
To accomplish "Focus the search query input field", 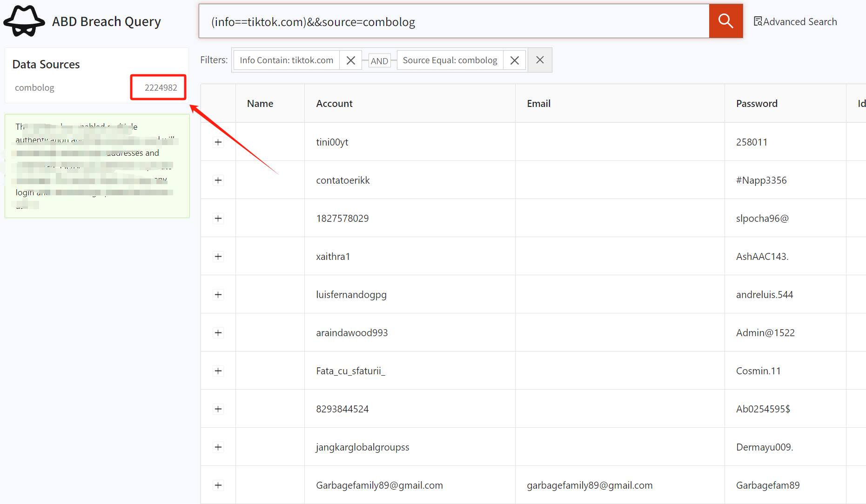I will [x=454, y=21].
